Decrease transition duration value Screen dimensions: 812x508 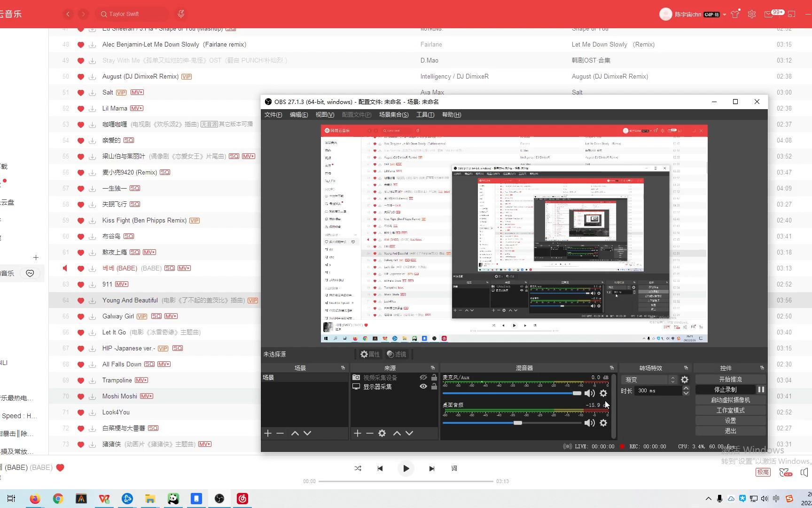click(686, 393)
